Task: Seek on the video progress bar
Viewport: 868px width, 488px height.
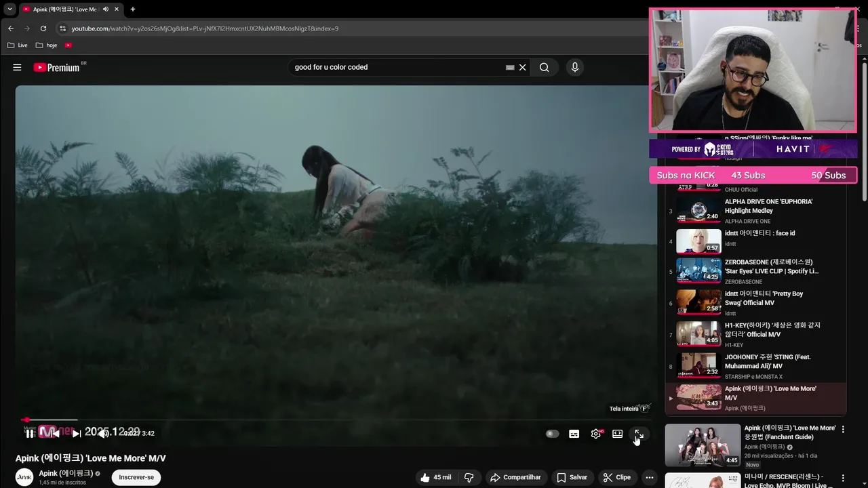Action: click(x=336, y=420)
